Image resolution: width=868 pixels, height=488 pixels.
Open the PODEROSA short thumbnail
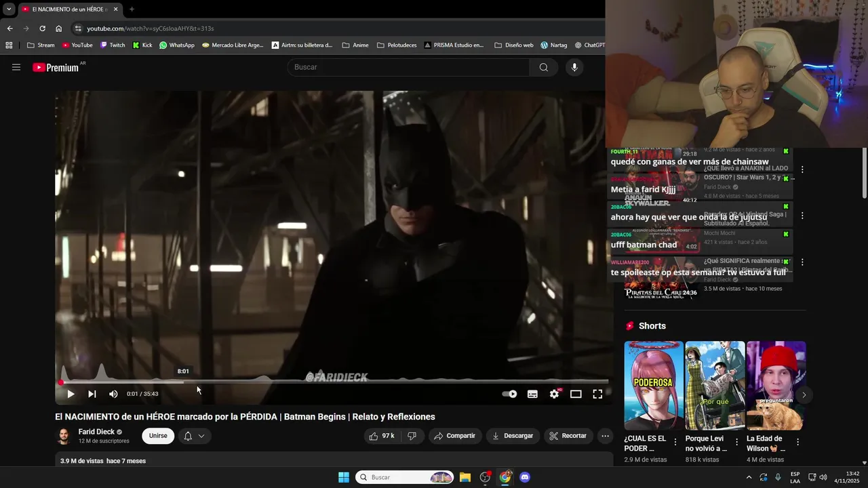click(x=654, y=386)
